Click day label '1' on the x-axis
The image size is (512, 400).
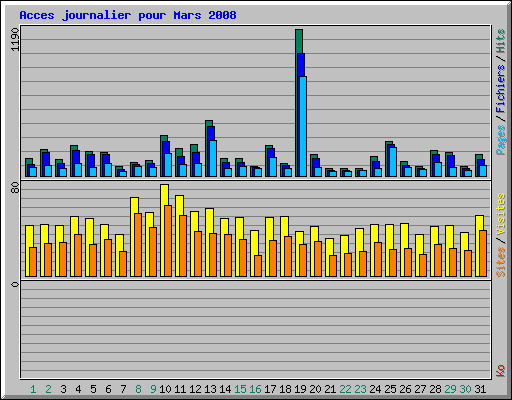click(x=33, y=389)
